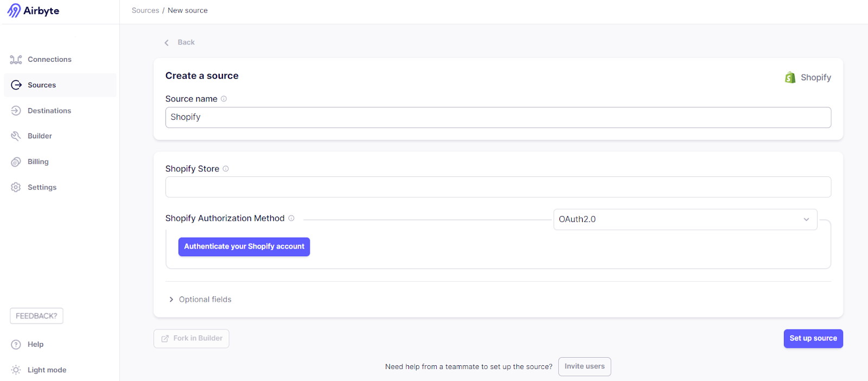Open the Help menu item

tap(35, 345)
